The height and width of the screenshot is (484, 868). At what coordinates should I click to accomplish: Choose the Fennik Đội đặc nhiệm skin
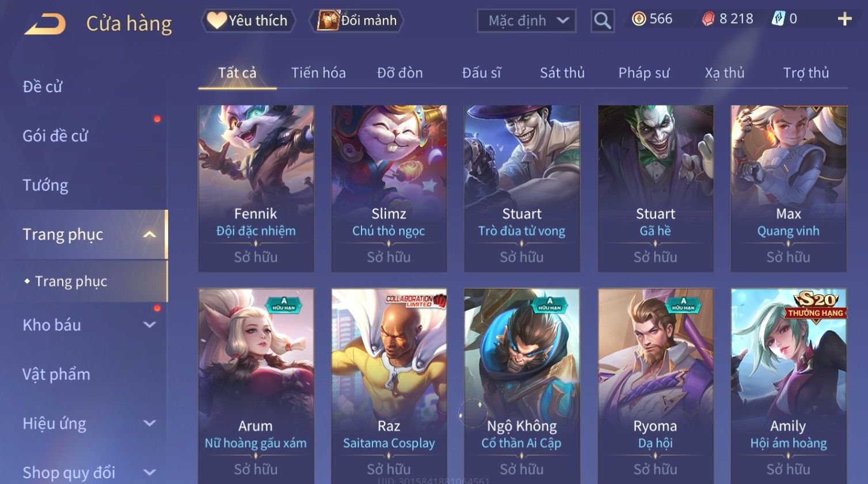[x=256, y=188]
